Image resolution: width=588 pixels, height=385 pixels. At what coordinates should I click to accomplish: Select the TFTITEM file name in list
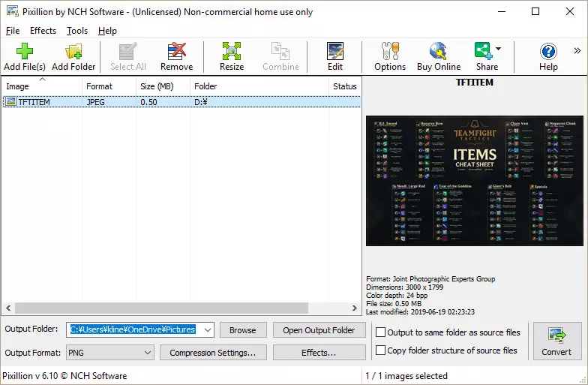click(34, 102)
